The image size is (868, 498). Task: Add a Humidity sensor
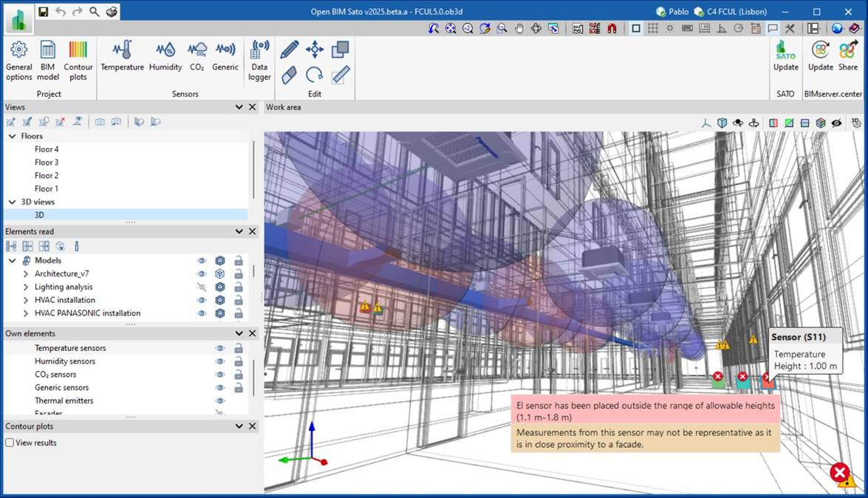click(165, 56)
